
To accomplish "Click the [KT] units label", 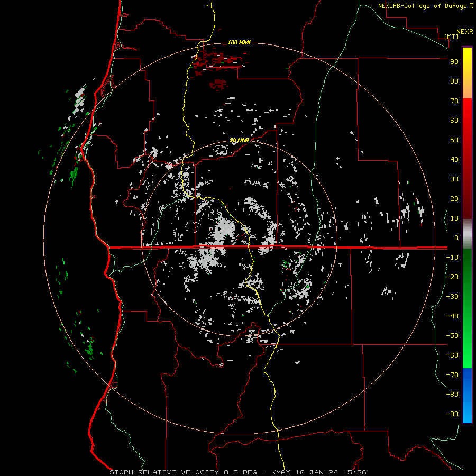I will click(x=452, y=36).
